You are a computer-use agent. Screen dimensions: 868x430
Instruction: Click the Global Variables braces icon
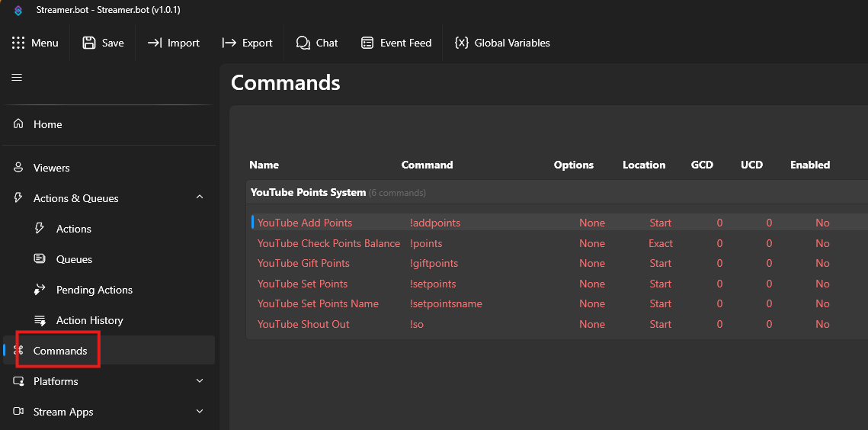pos(461,43)
